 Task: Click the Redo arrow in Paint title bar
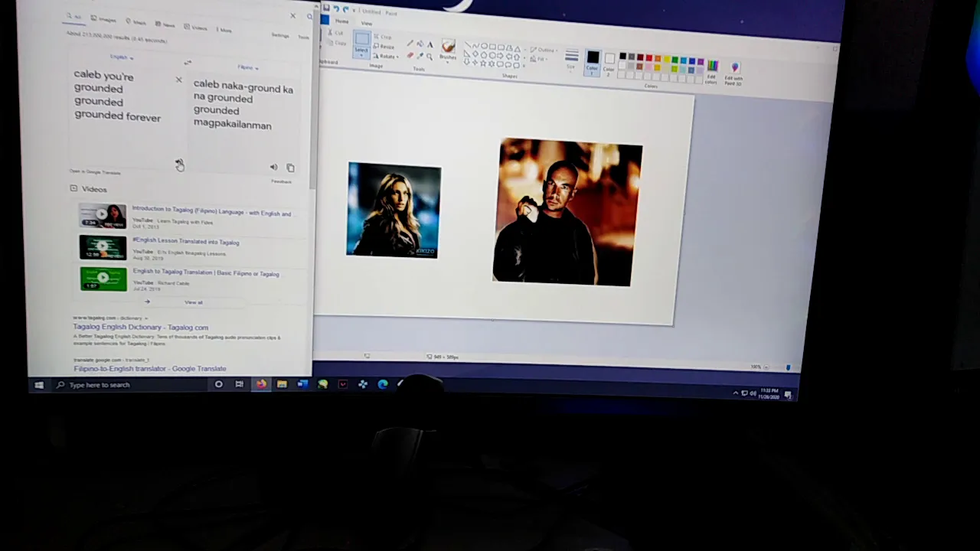click(345, 9)
